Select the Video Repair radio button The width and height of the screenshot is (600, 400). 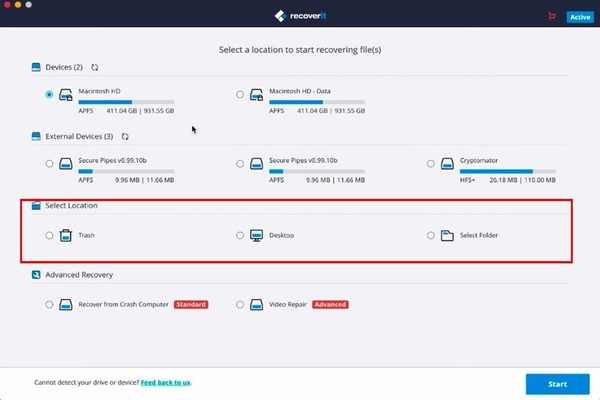point(240,305)
